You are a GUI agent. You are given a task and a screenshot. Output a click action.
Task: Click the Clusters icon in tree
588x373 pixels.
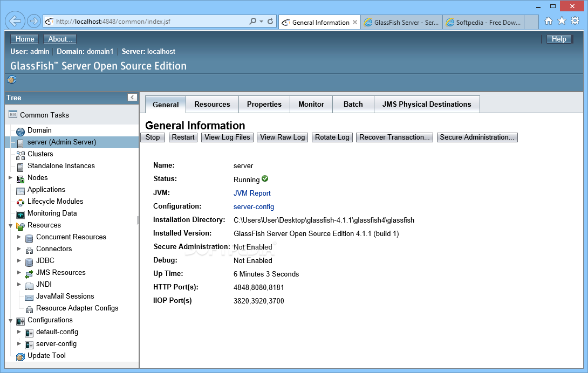[20, 155]
